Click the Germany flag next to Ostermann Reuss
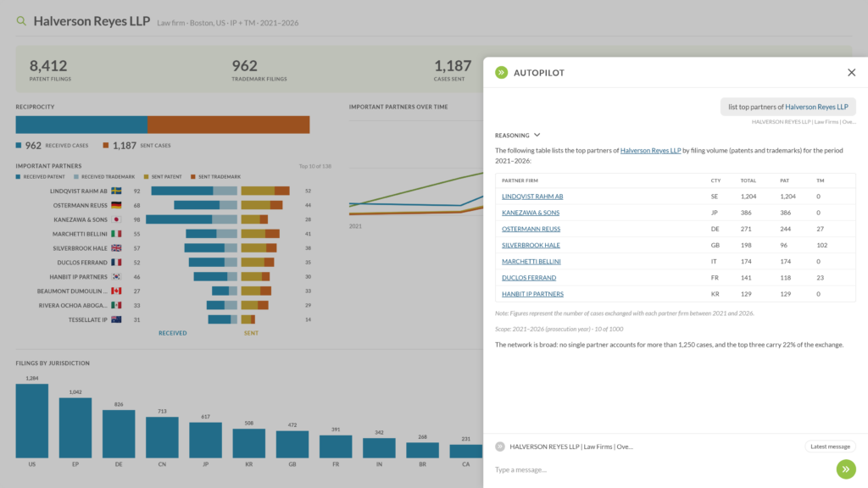This screenshot has width=868, height=488. [x=116, y=205]
